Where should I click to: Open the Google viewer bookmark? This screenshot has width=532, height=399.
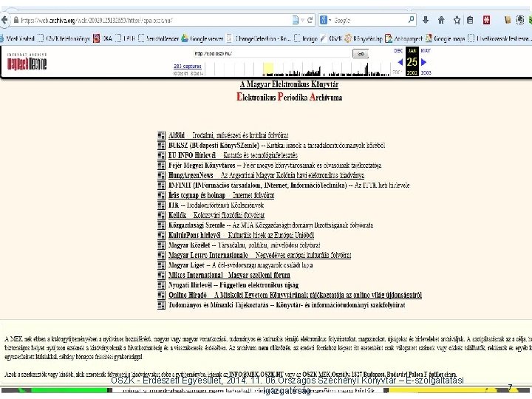[x=202, y=38]
